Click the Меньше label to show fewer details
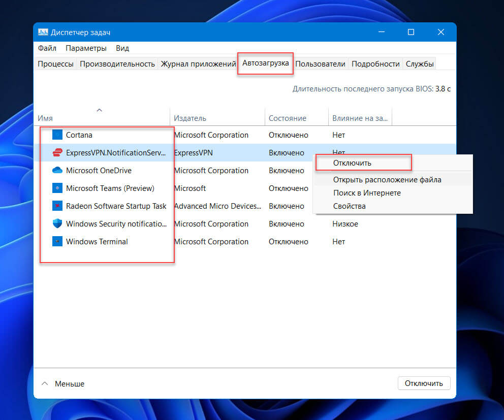 click(70, 383)
